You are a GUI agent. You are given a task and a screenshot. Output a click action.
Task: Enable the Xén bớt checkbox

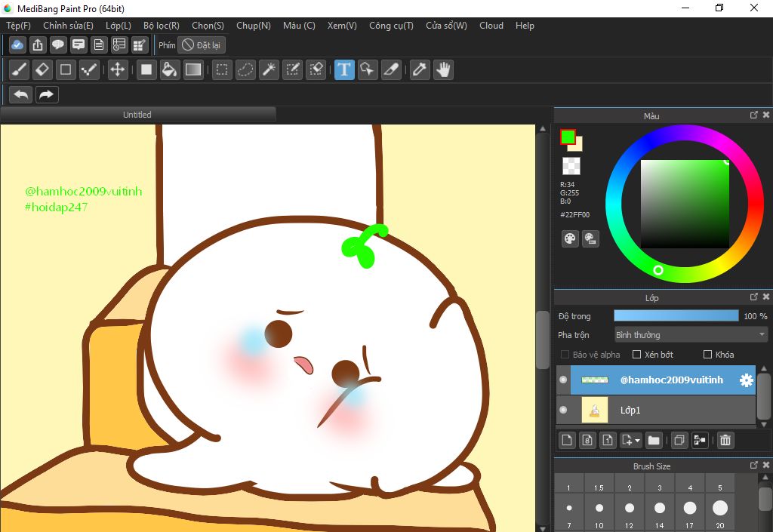(636, 355)
